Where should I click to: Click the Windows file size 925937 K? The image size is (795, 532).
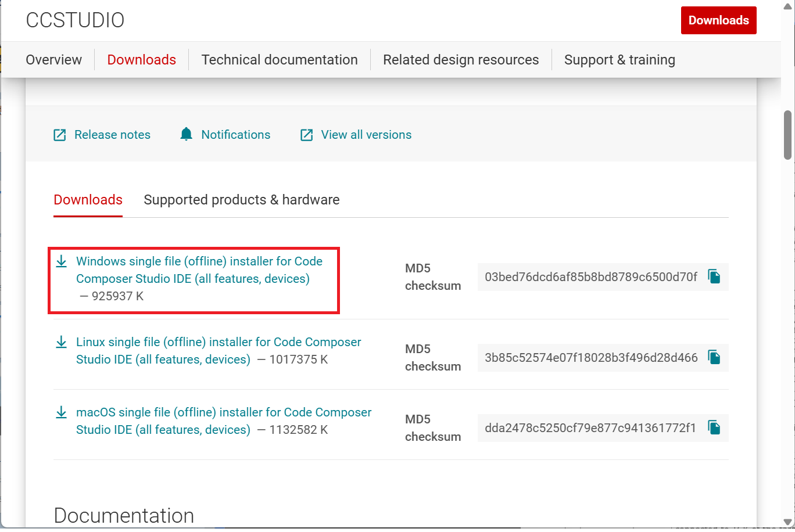(117, 296)
